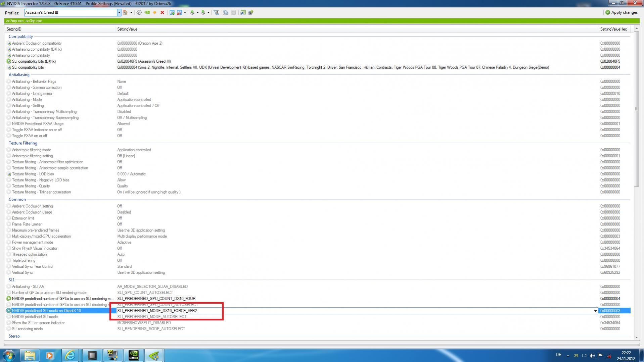Click the 0x020040F5 (Assassin's Creed III) value
Image resolution: width=644 pixels, height=362 pixels.
tap(144, 61)
